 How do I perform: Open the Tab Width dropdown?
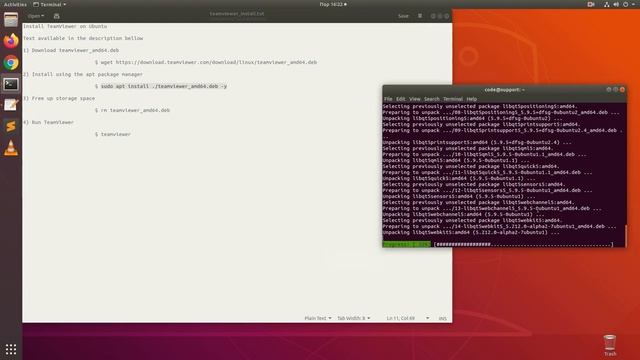[x=353, y=318]
